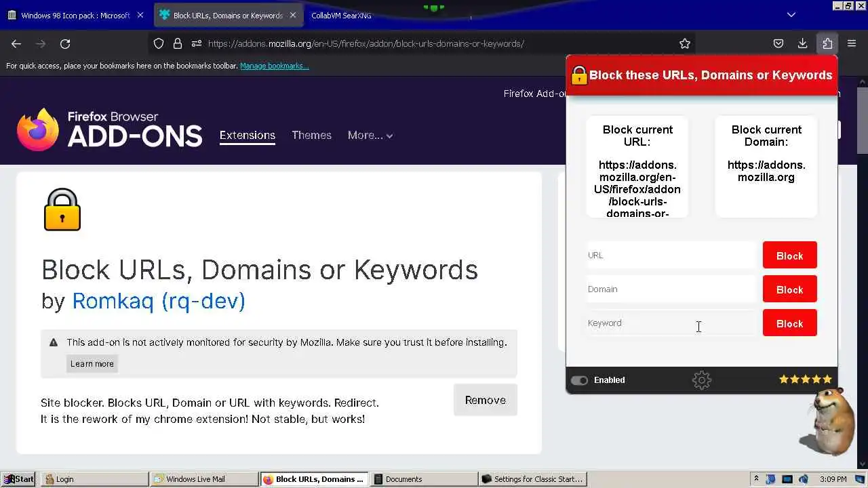This screenshot has height=488, width=868.
Task: Toggle the Enabled switch in extension popup
Action: pos(579,380)
